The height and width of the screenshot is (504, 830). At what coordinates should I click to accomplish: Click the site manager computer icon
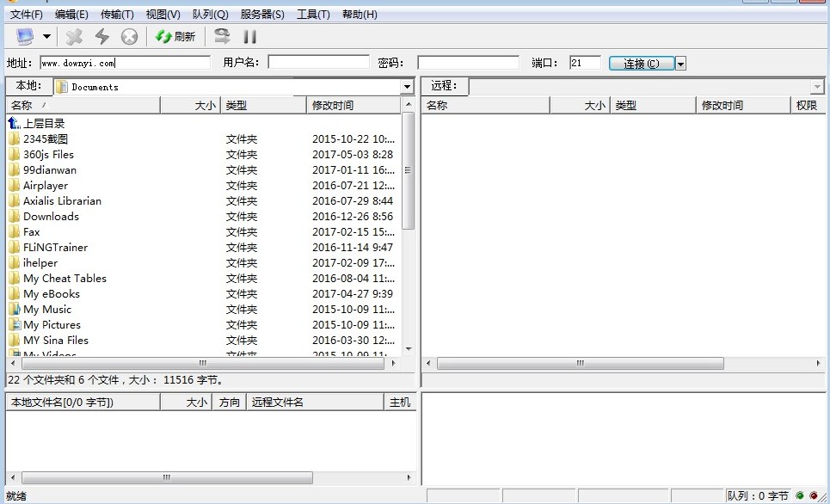click(25, 36)
